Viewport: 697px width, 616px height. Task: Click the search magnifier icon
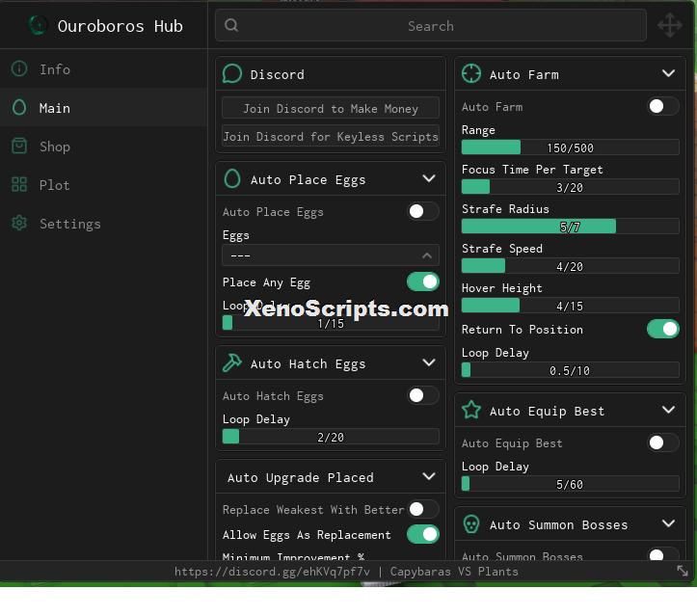231,25
